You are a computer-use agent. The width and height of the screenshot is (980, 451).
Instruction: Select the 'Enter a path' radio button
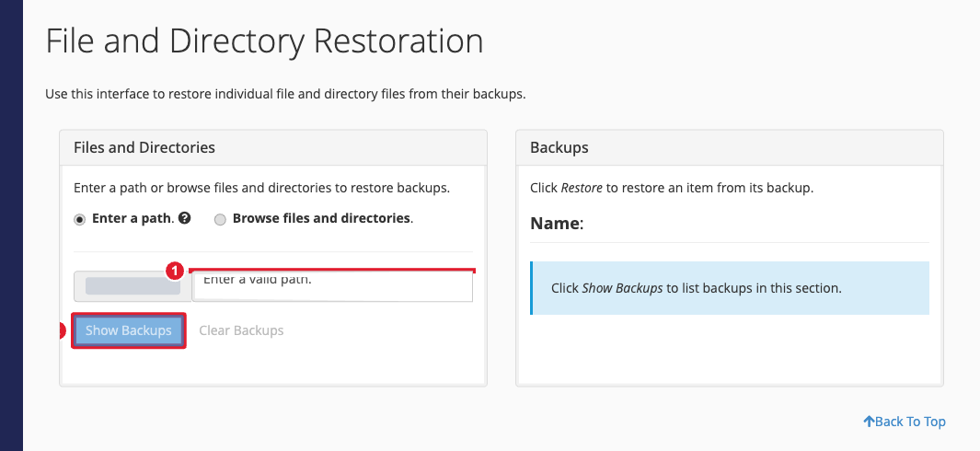point(79,220)
